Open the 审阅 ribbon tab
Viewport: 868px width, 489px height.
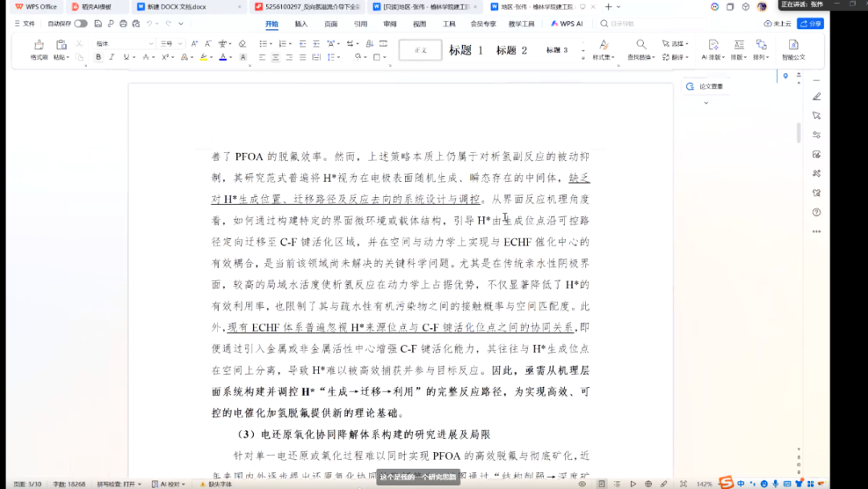(390, 24)
